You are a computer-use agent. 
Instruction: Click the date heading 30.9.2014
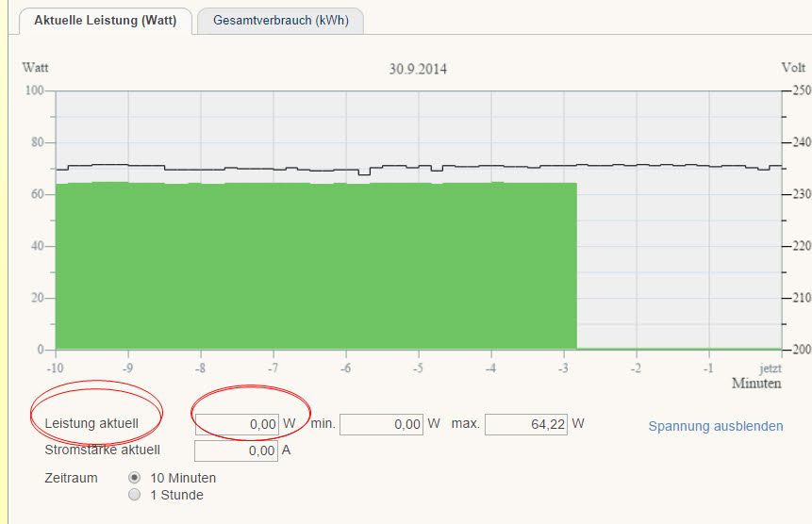(x=417, y=69)
